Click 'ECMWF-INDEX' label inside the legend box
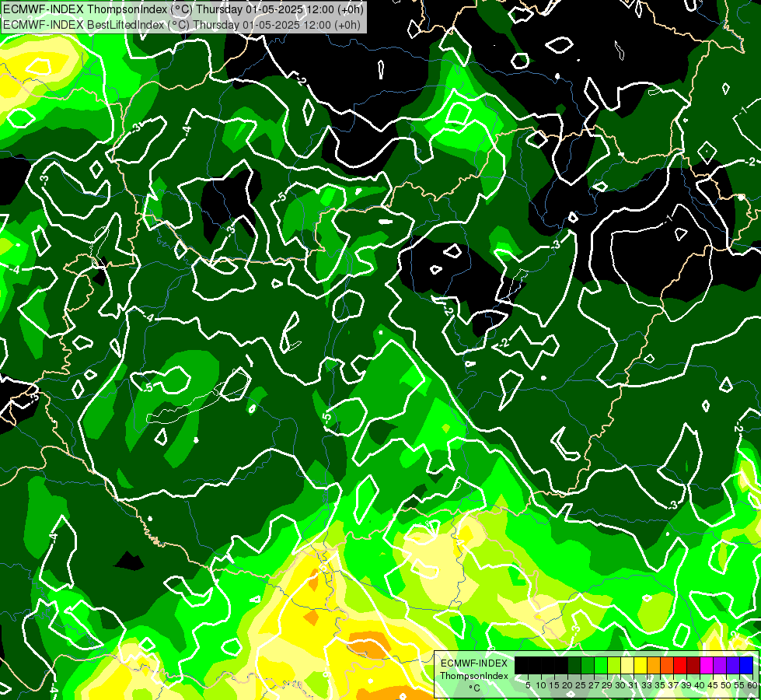Viewport: 761px width, 700px height. [474, 663]
